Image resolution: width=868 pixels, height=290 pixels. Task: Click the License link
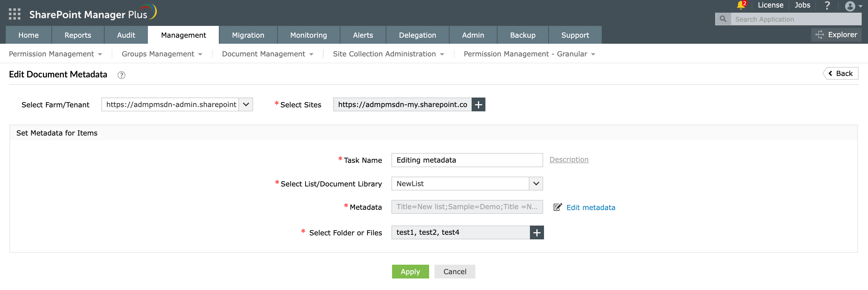[x=770, y=5]
